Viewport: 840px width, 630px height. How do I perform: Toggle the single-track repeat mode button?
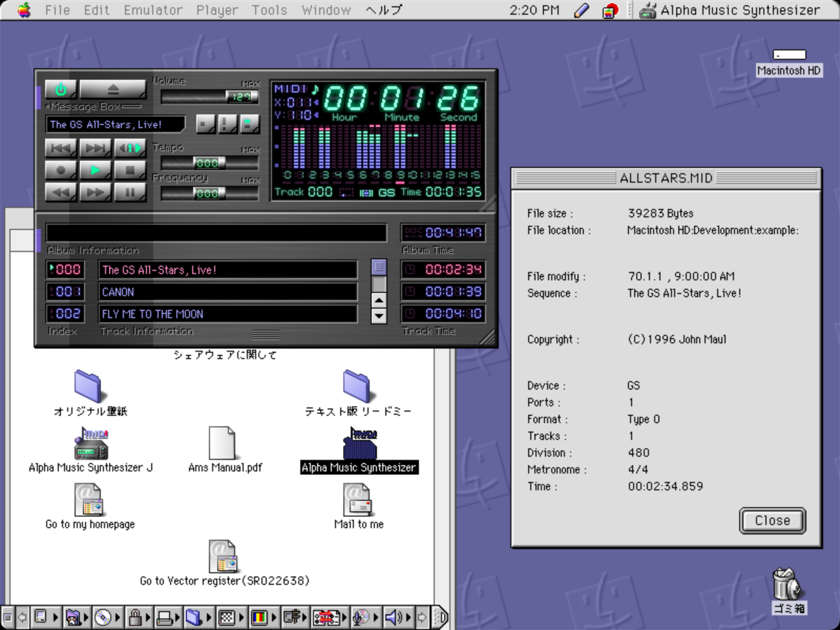[130, 148]
